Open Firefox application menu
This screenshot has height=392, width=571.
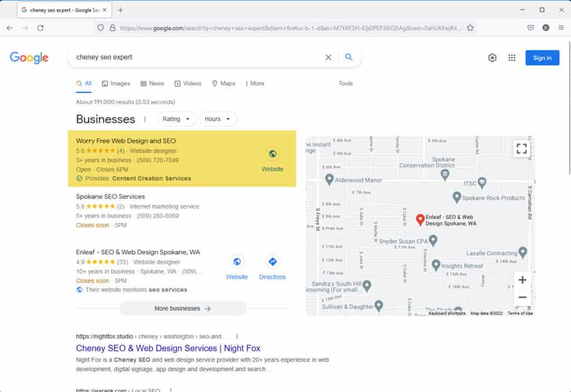click(x=561, y=28)
